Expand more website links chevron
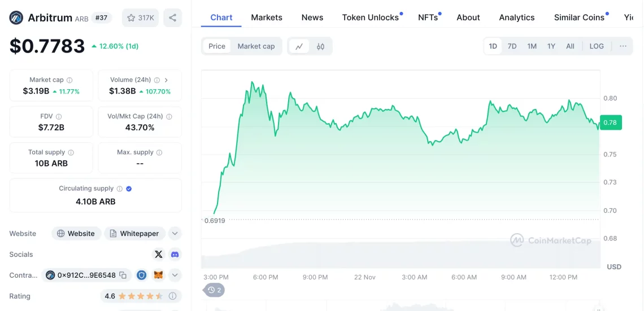The width and height of the screenshot is (644, 311). pyautogui.click(x=175, y=234)
